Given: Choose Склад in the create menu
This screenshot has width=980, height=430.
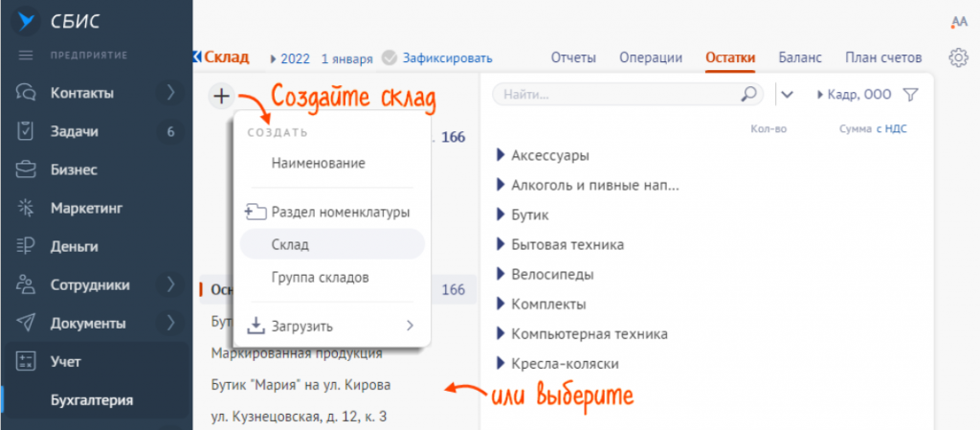Looking at the screenshot, I should click(x=332, y=244).
